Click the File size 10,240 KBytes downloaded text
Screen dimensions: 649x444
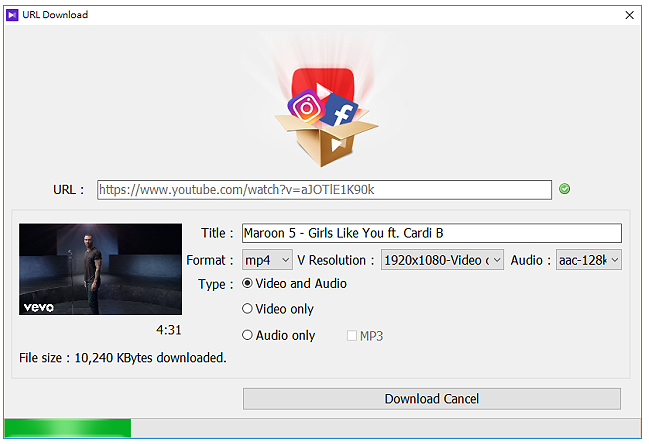tap(123, 359)
